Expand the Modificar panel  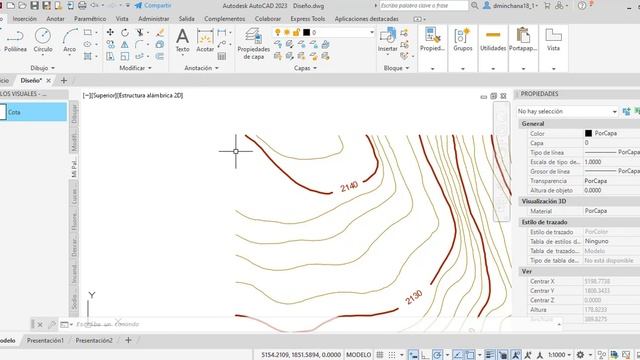(x=135, y=68)
